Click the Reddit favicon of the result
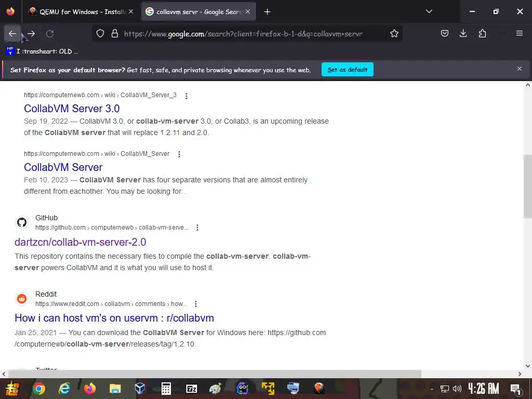This screenshot has height=399, width=532. [x=22, y=299]
